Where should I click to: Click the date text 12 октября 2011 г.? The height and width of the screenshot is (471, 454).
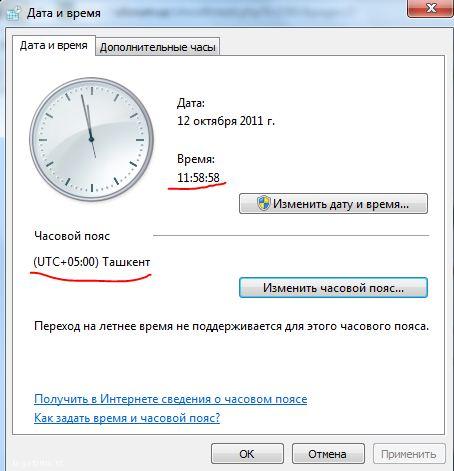pyautogui.click(x=226, y=120)
